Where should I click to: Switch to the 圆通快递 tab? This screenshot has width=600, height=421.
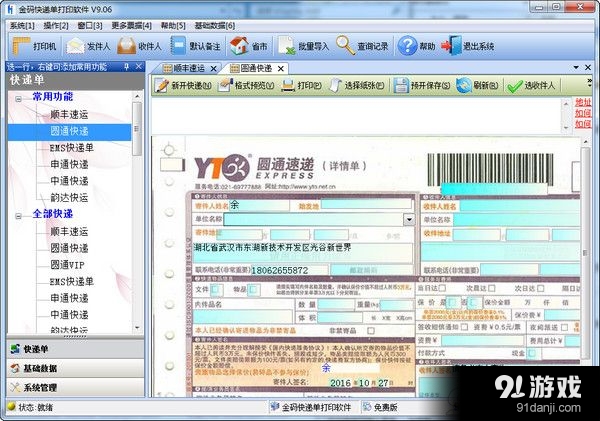click(x=251, y=69)
